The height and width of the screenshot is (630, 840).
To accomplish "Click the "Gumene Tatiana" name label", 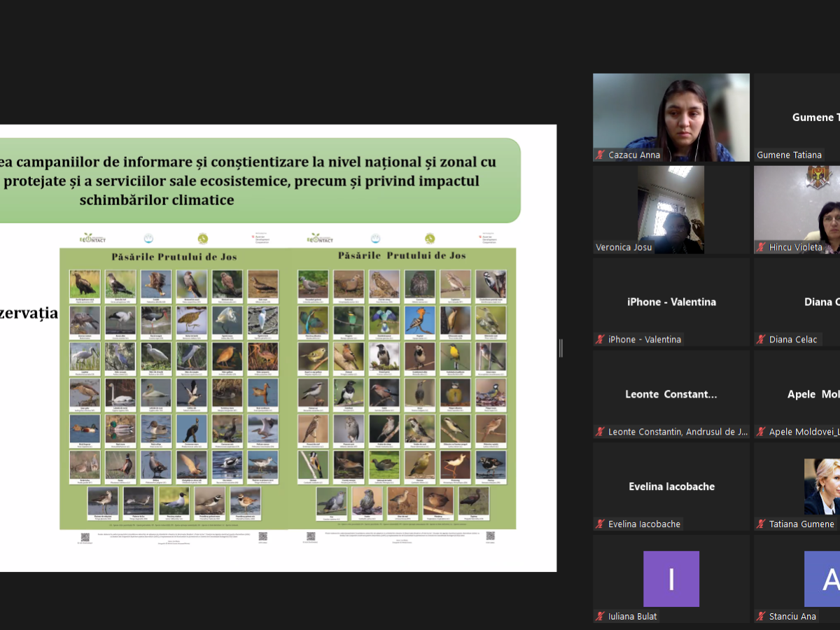I will click(789, 155).
